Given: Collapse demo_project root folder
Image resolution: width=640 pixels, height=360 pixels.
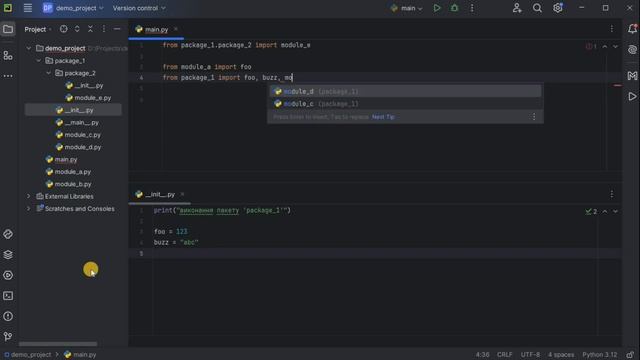Looking at the screenshot, I should tap(29, 48).
